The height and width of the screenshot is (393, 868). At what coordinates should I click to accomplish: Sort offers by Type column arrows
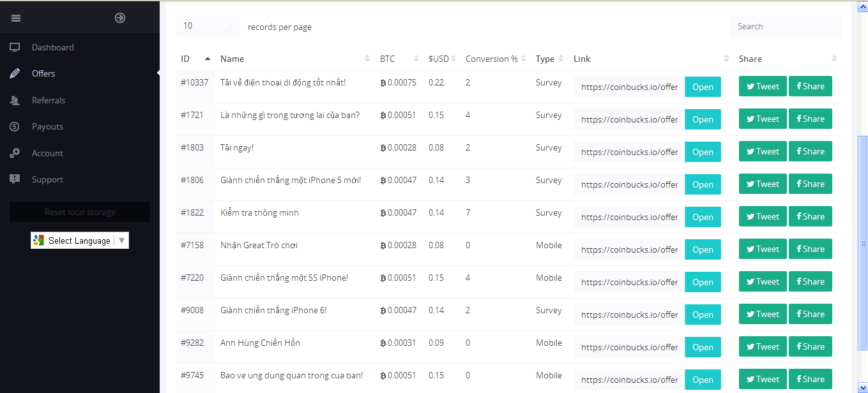point(560,59)
